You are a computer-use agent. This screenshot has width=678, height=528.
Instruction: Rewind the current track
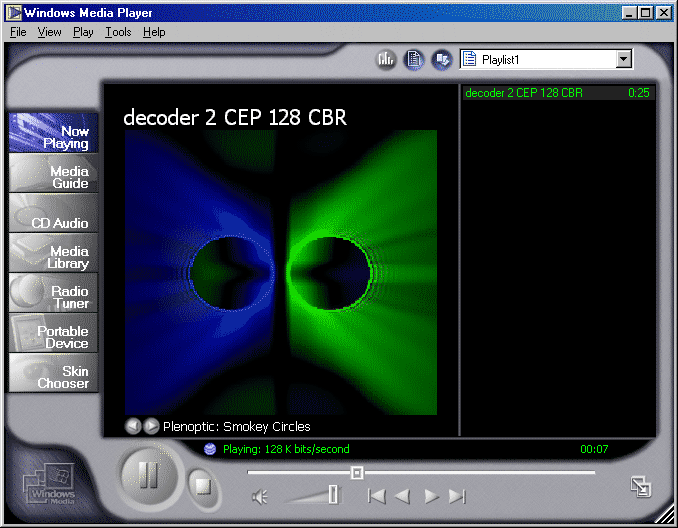click(x=402, y=496)
